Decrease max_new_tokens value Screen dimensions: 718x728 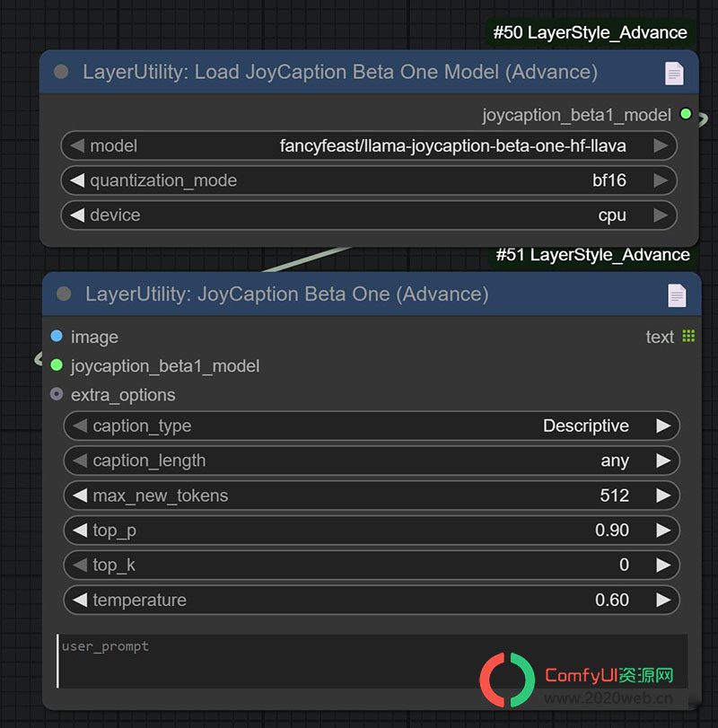point(80,496)
